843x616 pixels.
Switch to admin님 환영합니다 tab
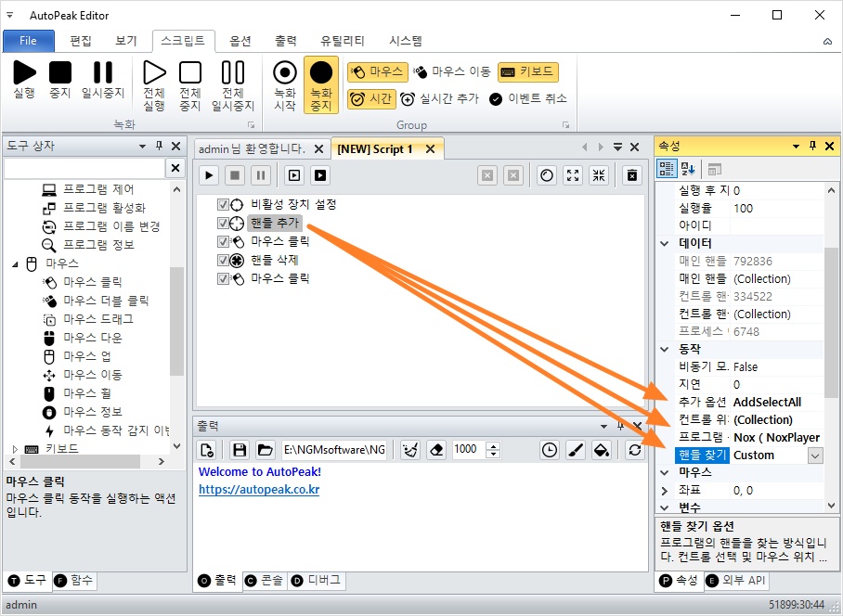click(x=252, y=148)
